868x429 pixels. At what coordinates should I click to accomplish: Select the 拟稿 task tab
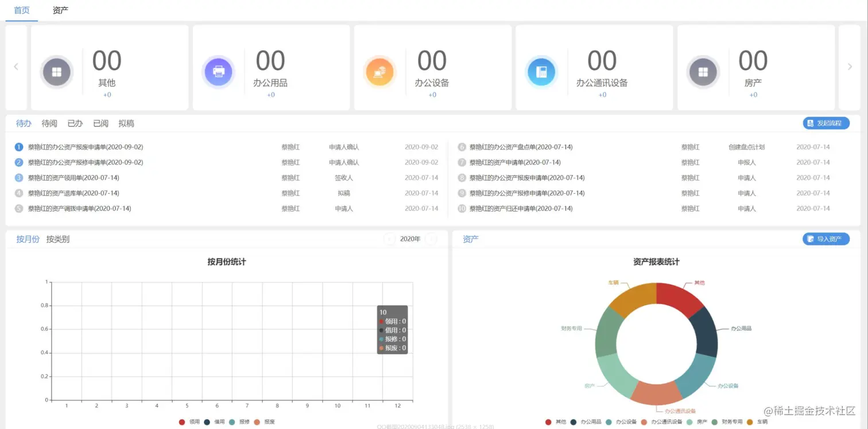point(126,123)
